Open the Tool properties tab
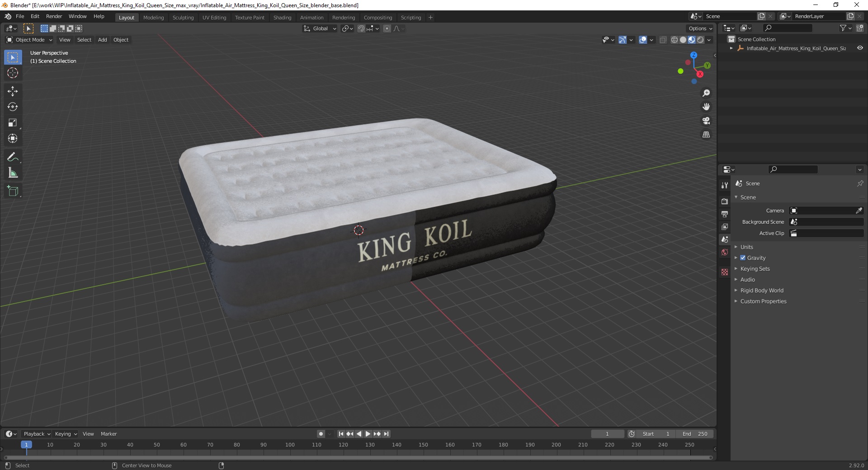Image resolution: width=868 pixels, height=470 pixels. 725,185
